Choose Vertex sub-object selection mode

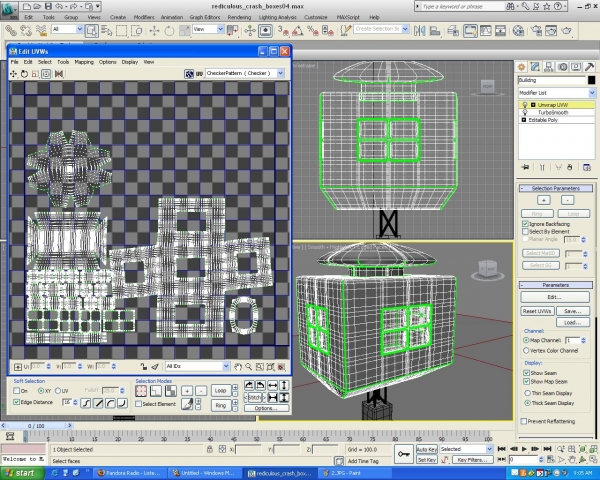141,391
